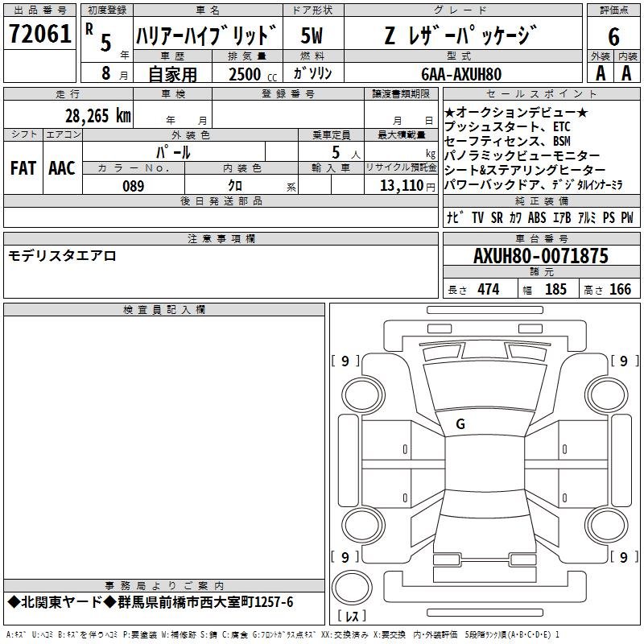Select the note モデリスタエアロ
The image size is (644, 644).
(x=62, y=255)
